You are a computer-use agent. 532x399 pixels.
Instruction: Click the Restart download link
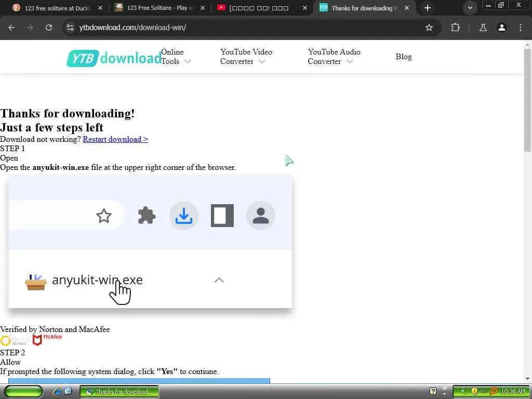click(115, 139)
